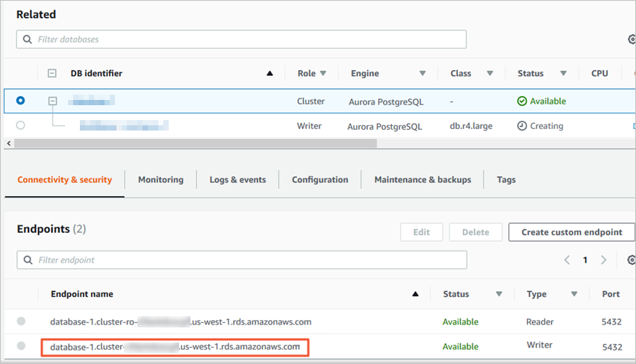Click Create custom endpoint button
Viewport: 636px width, 364px height.
572,232
